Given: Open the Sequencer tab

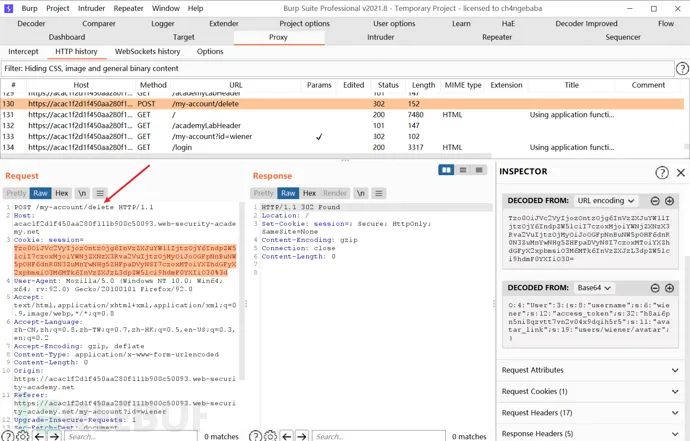Looking at the screenshot, I should [x=623, y=37].
